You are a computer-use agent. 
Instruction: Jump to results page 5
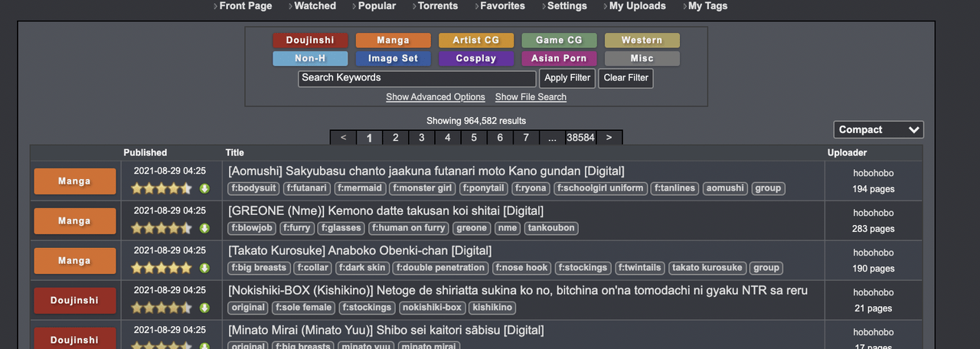click(x=474, y=138)
